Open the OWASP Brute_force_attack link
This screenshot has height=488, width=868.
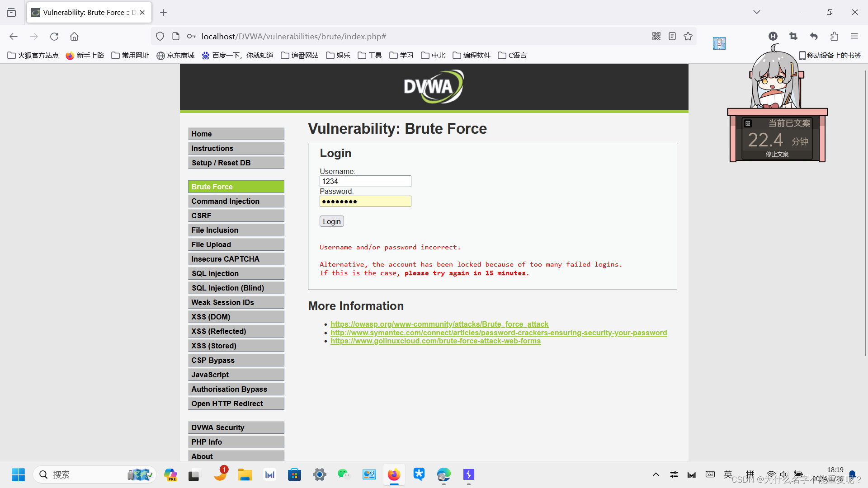[x=439, y=324]
